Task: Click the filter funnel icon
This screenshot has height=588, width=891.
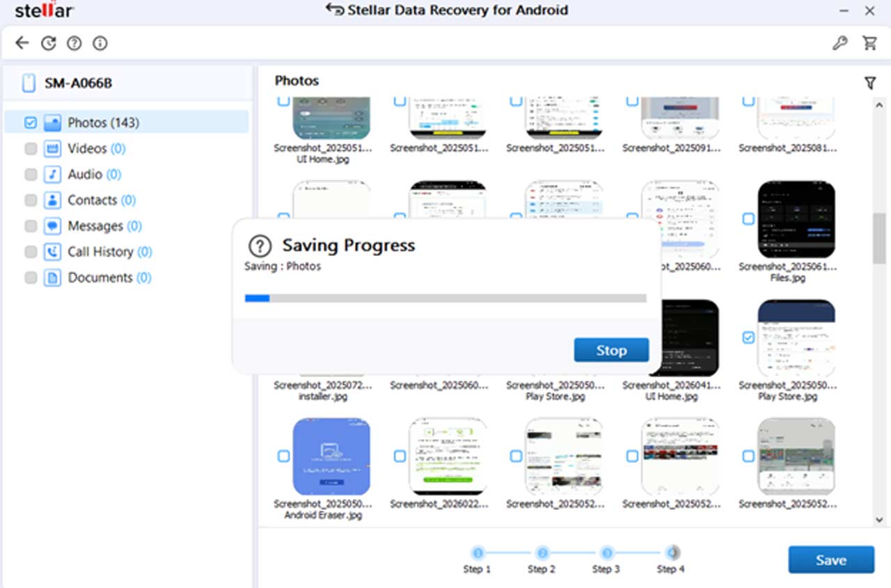Action: click(x=870, y=84)
